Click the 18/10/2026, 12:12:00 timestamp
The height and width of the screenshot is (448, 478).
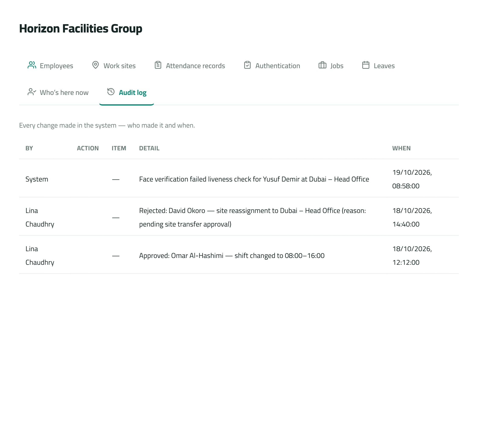coord(412,256)
